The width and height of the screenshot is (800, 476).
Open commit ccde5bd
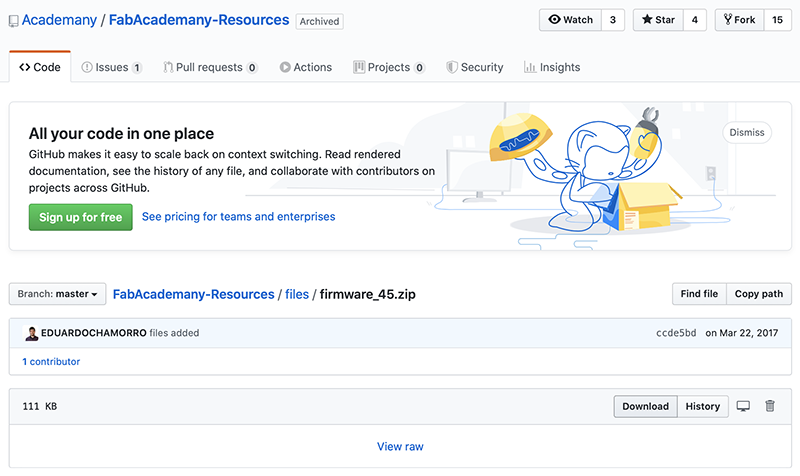click(x=676, y=333)
